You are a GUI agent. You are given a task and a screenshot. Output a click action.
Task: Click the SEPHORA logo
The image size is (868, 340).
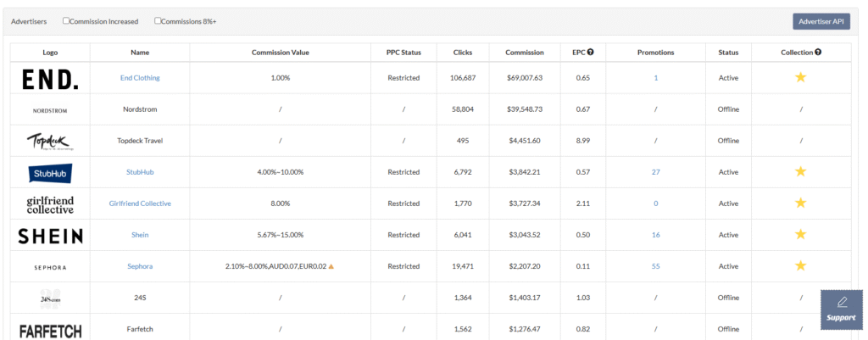click(50, 267)
